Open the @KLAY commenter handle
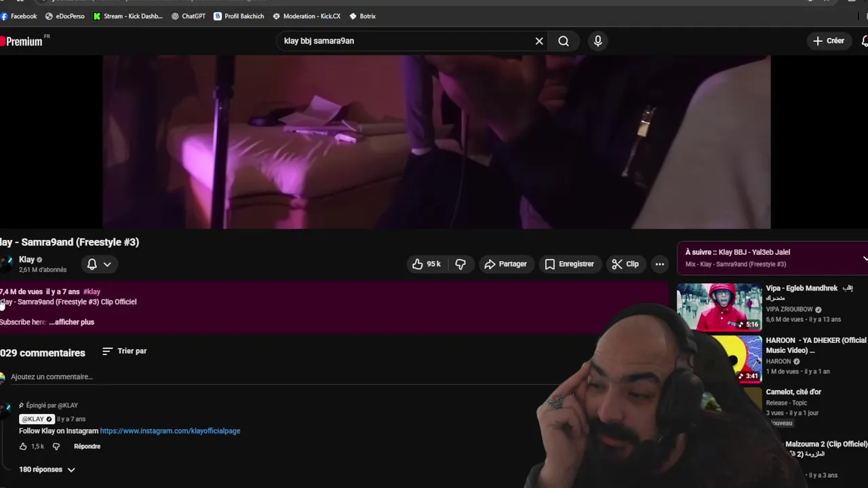 pos(37,419)
